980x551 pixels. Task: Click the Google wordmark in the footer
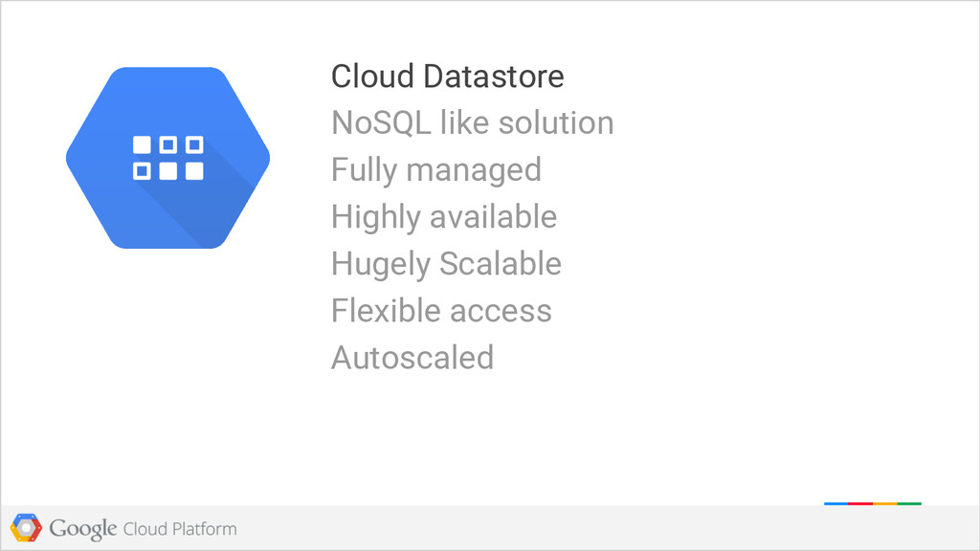(x=83, y=528)
